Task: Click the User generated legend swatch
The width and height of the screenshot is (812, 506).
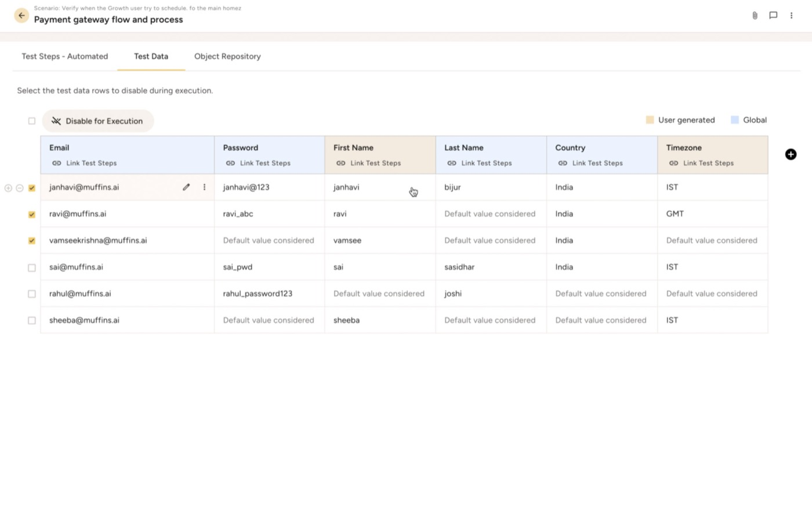Action: click(650, 120)
